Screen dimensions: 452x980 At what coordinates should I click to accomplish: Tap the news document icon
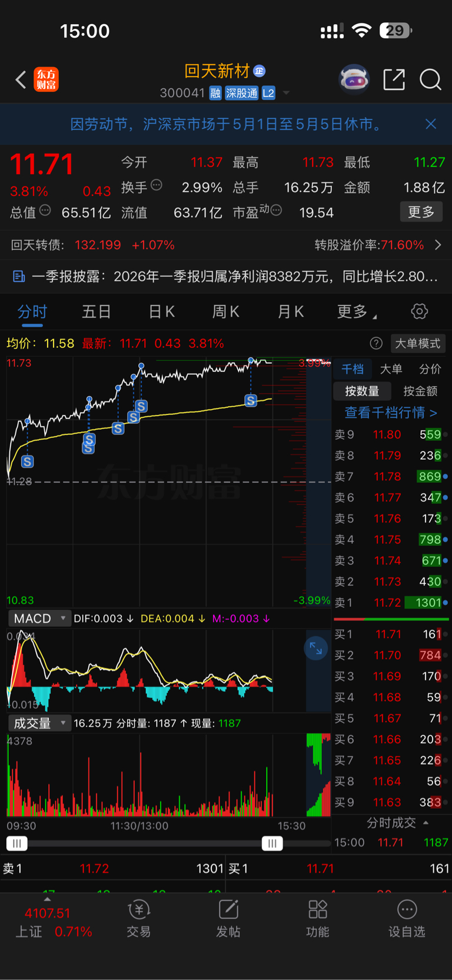pos(19,276)
